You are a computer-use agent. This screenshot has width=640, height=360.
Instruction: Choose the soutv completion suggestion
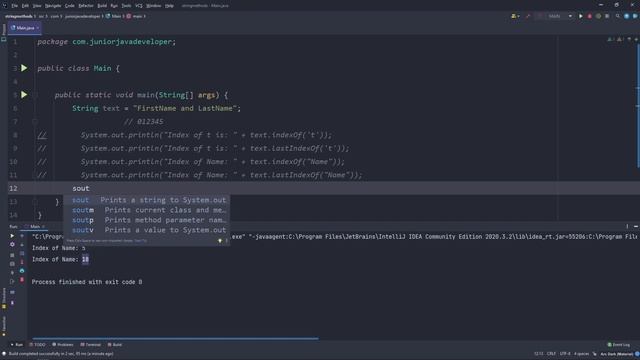tap(146, 230)
